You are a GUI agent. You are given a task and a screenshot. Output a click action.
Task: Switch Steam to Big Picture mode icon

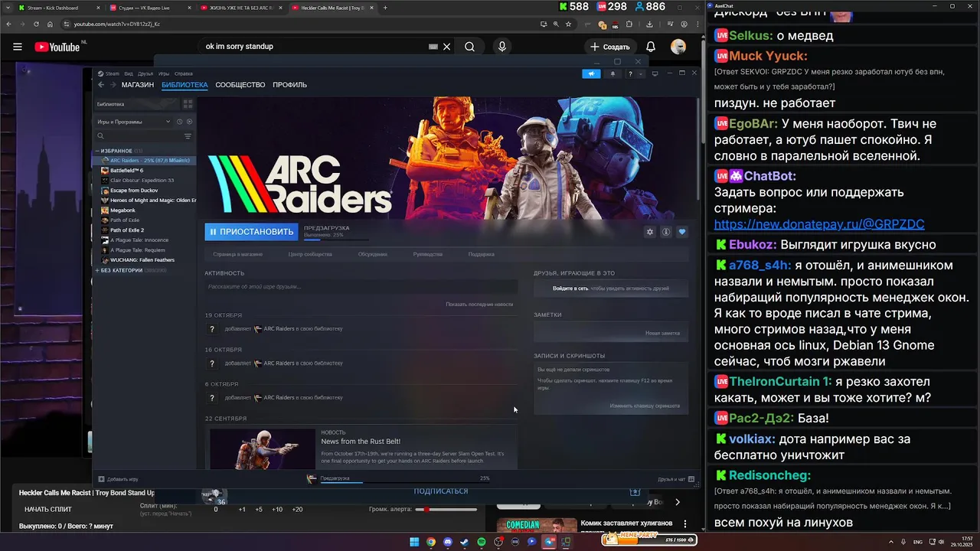coord(655,73)
